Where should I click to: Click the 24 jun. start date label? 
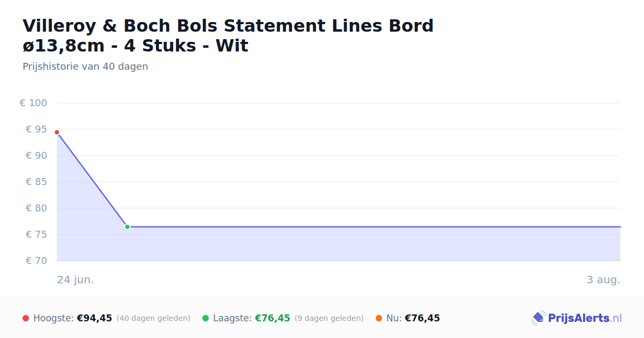76,280
